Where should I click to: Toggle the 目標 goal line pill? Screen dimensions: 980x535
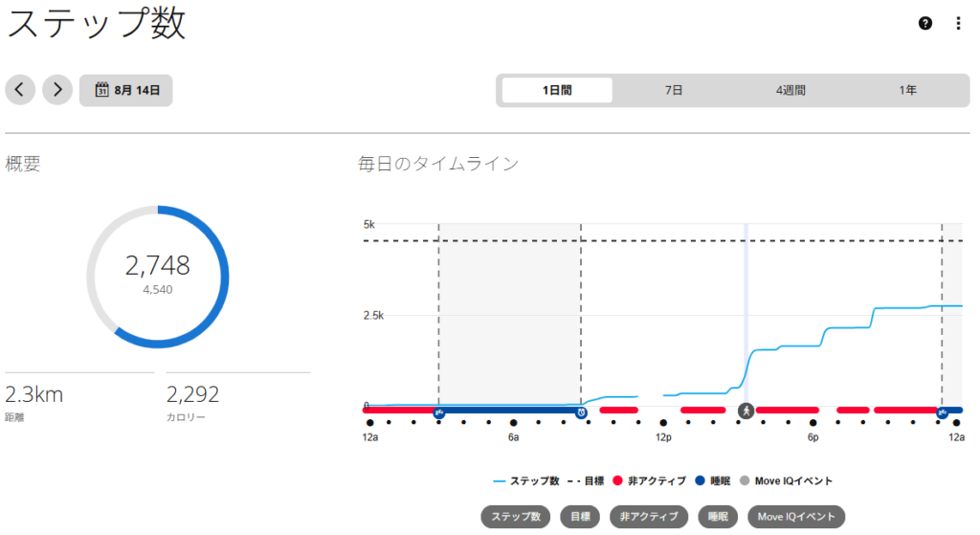(580, 516)
